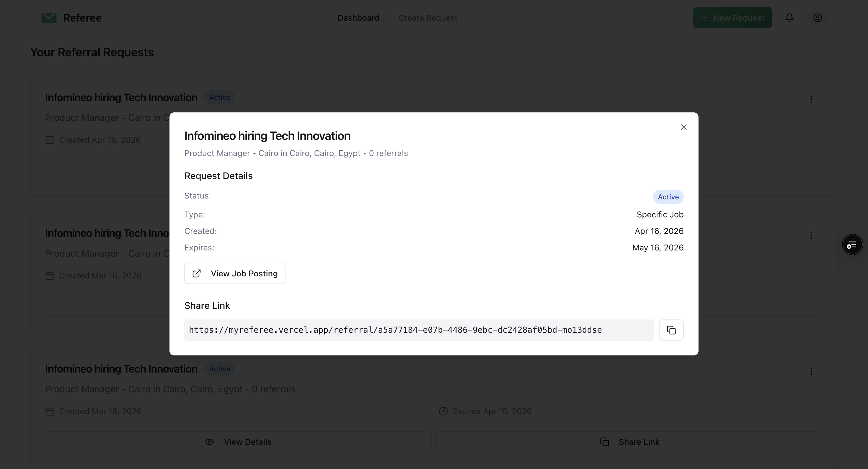868x469 pixels.
Task: Click the Specific Job type value
Action: 660,214
